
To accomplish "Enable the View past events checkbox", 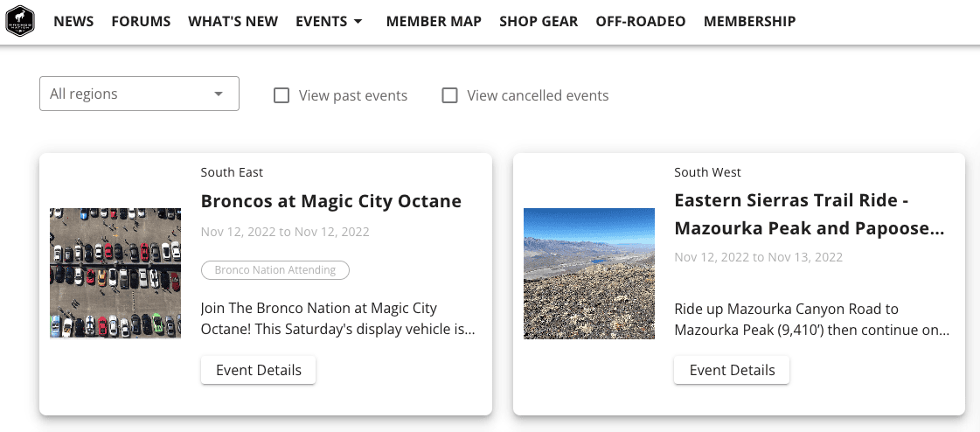I will tap(281, 96).
